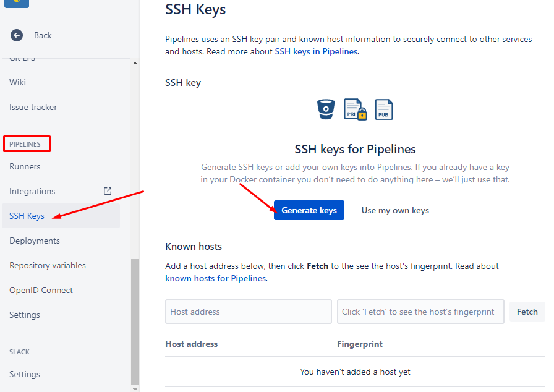Click the Back arrow icon

[x=17, y=35]
